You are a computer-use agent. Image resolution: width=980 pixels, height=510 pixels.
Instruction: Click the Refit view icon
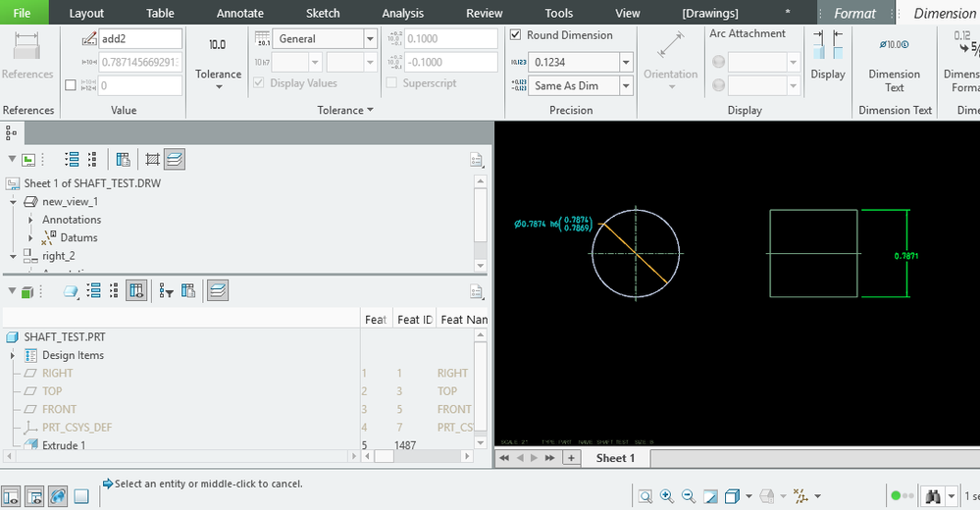click(645, 496)
